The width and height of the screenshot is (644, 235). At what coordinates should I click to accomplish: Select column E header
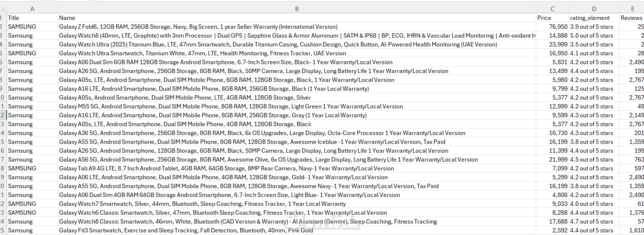point(632,9)
